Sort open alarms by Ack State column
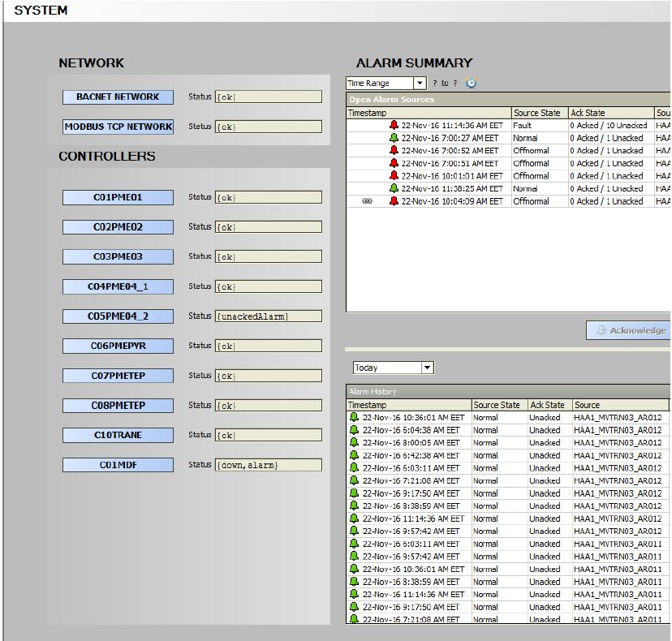The width and height of the screenshot is (672, 641). point(611,113)
